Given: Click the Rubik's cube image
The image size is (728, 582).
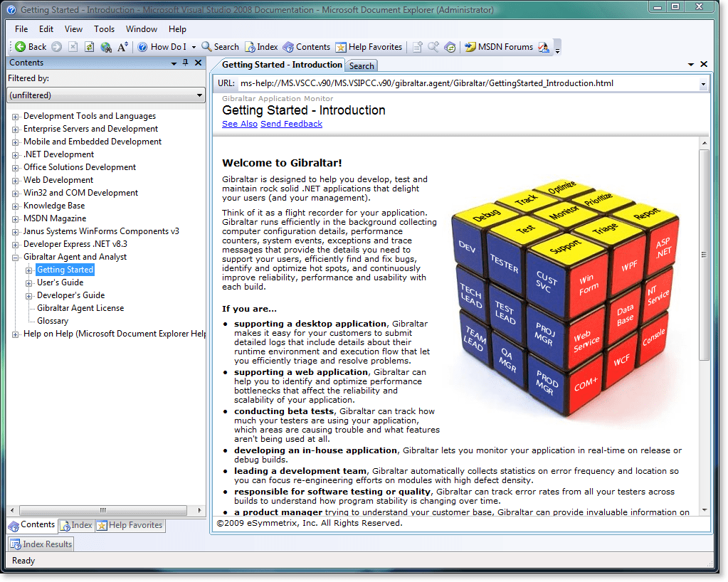Looking at the screenshot, I should (x=564, y=297).
